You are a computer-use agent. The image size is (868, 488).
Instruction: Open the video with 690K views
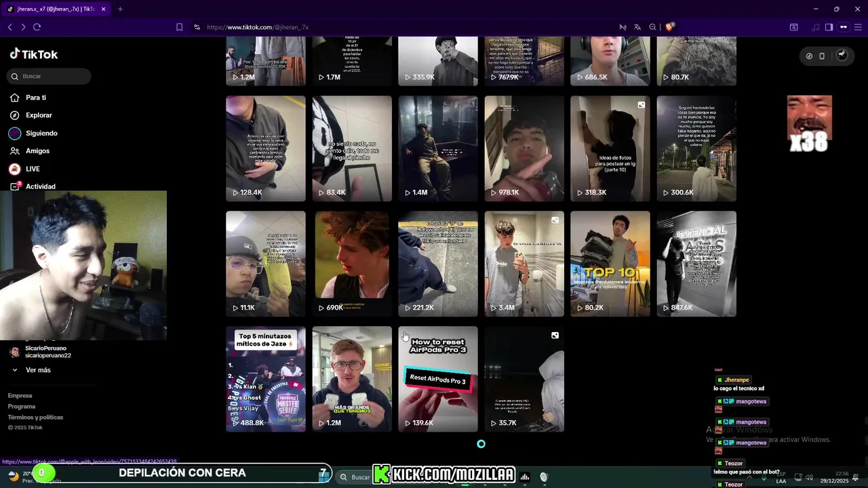[x=352, y=264]
